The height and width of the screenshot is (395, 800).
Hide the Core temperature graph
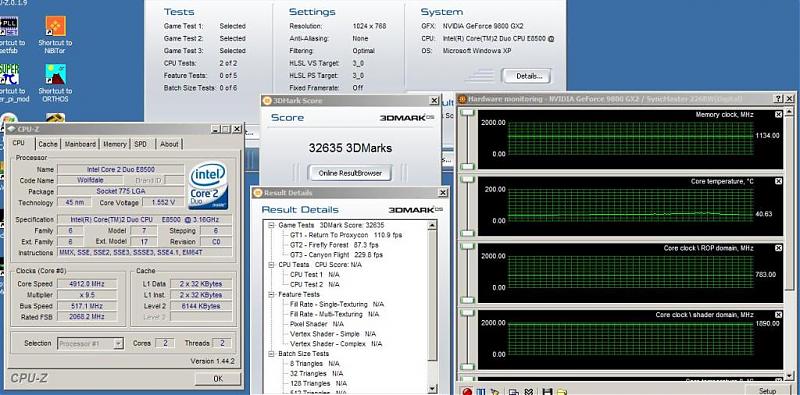pos(779,181)
